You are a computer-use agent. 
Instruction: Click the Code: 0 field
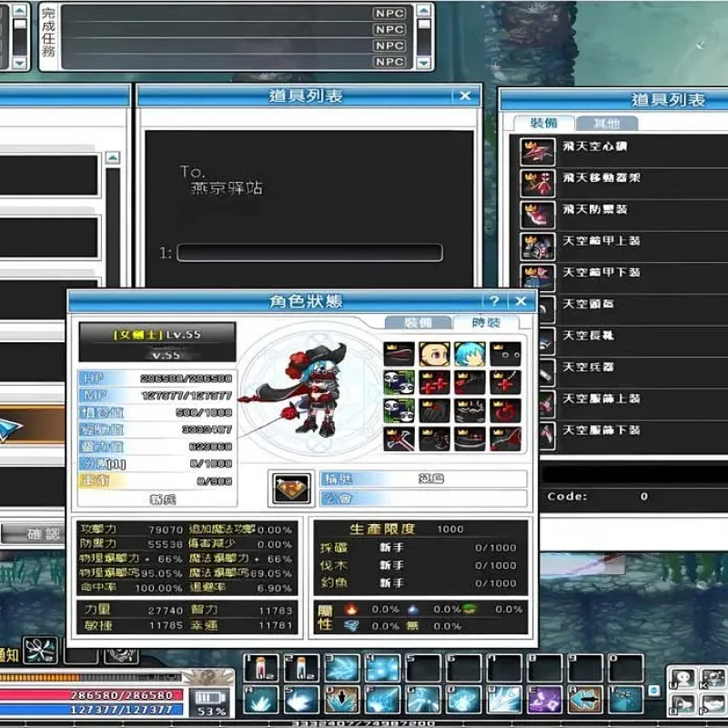(599, 496)
